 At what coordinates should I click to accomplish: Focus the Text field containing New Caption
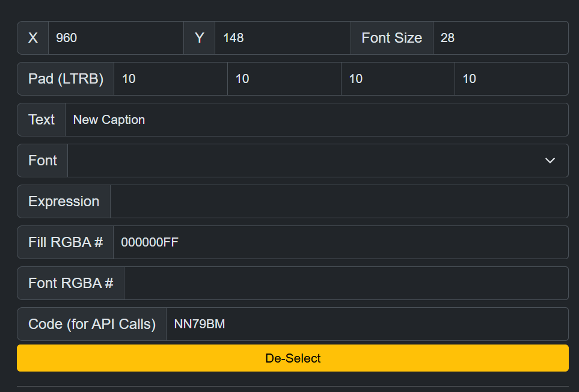pyautogui.click(x=316, y=120)
